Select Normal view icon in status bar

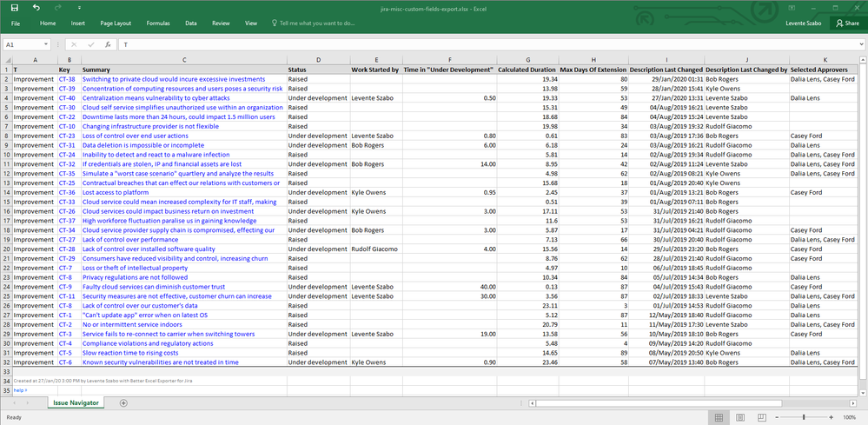click(718, 417)
